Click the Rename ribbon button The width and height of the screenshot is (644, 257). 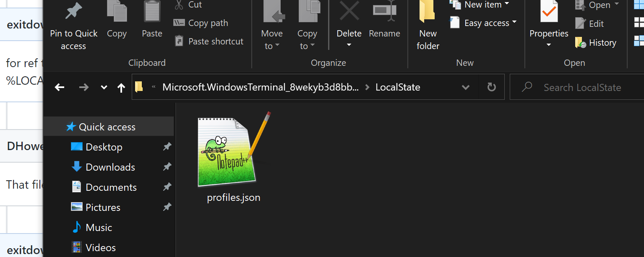(x=384, y=20)
